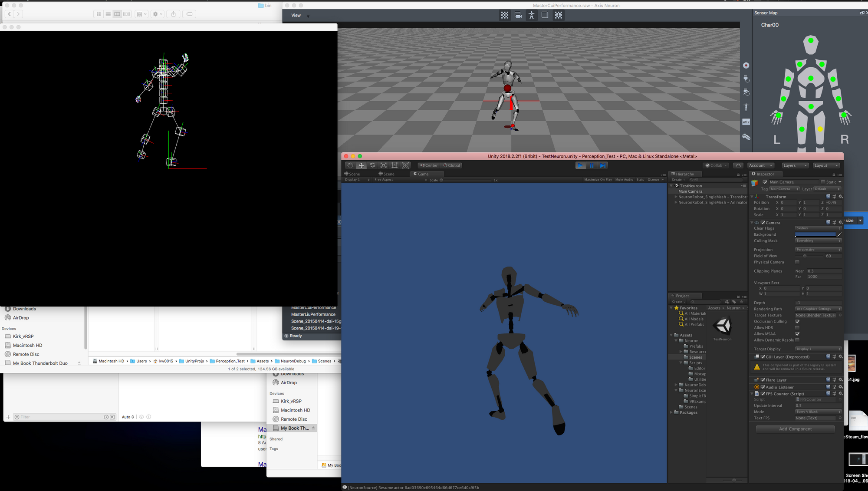Toggle the GUI Layer component checkbox
This screenshot has height=491, width=868.
pyautogui.click(x=763, y=357)
